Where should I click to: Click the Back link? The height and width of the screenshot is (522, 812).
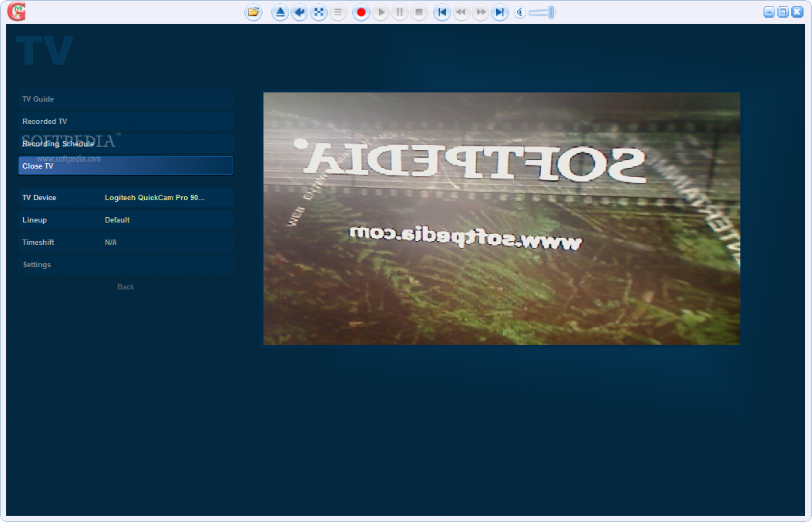(x=126, y=286)
